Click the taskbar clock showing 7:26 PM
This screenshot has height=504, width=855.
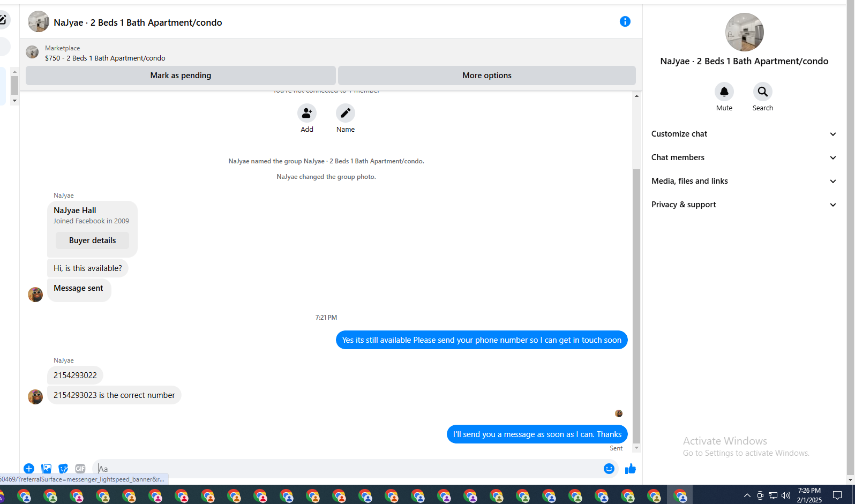(809, 495)
